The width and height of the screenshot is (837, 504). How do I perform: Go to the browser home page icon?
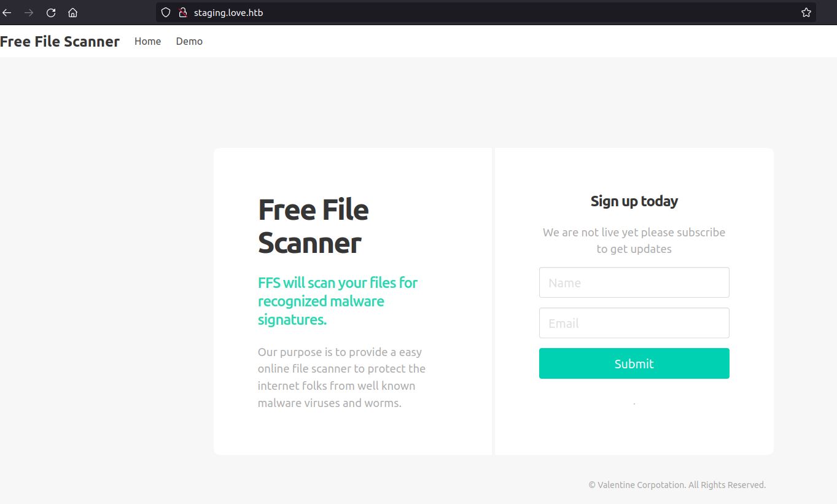click(72, 12)
